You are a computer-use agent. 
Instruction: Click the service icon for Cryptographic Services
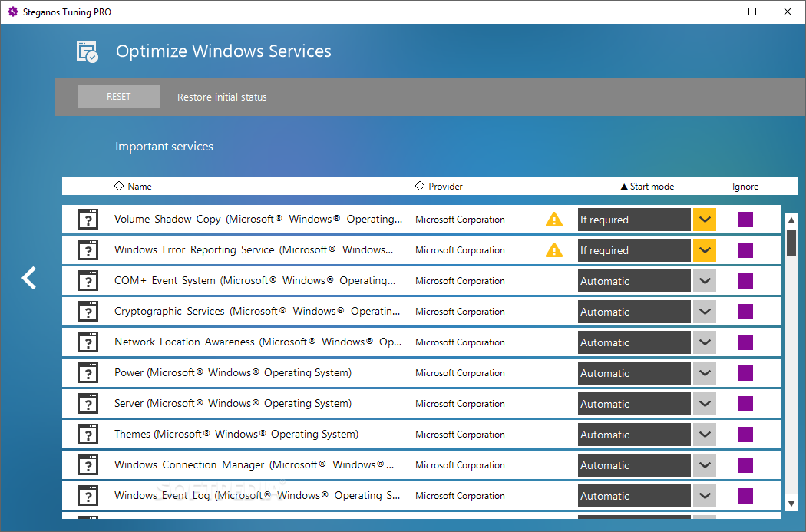click(x=88, y=312)
